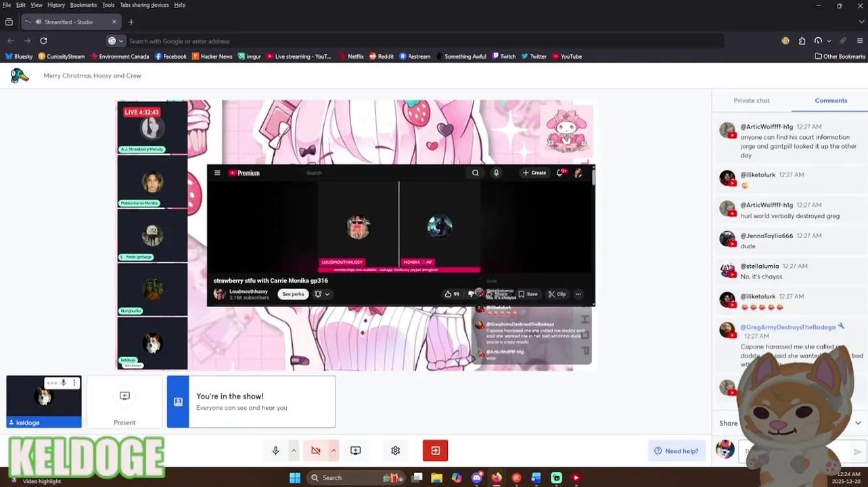Image resolution: width=868 pixels, height=487 pixels.
Task: Mute the StreamYard tab audio icon
Action: [x=38, y=22]
